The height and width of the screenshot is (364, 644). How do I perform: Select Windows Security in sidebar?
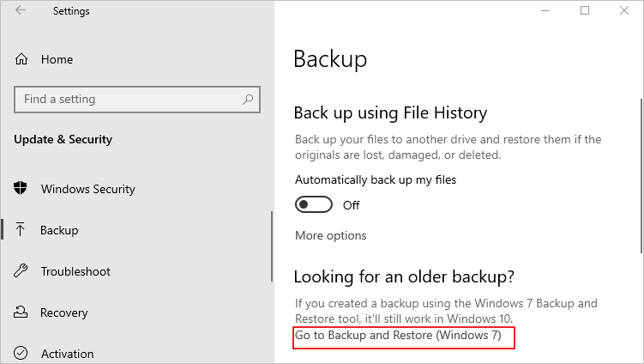point(87,189)
